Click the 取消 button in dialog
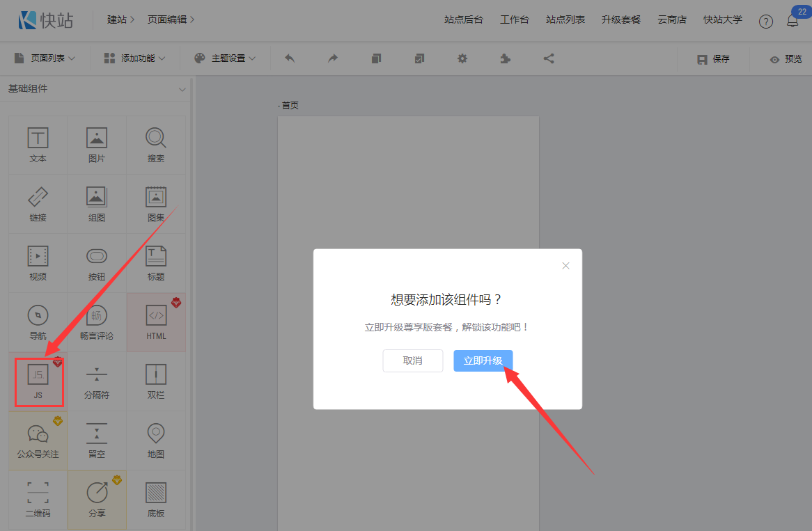Viewport: 812px width, 531px height. [x=412, y=360]
